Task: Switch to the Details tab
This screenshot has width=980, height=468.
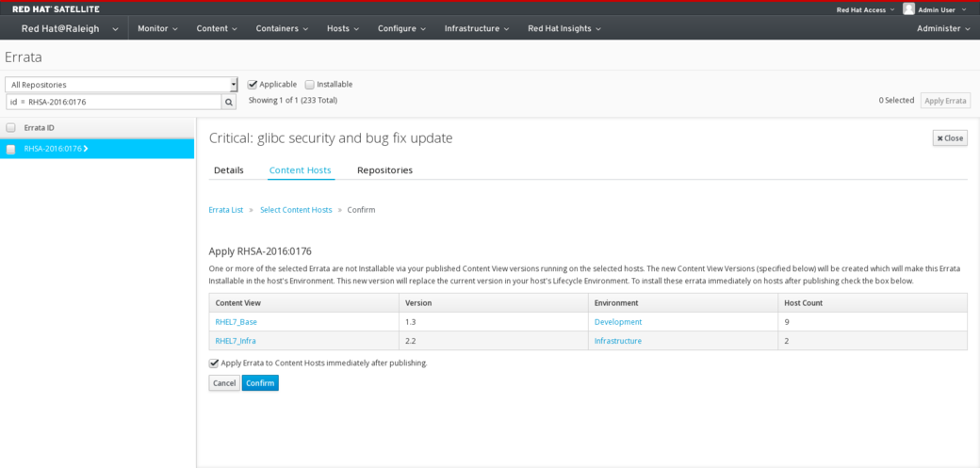Action: (x=229, y=169)
